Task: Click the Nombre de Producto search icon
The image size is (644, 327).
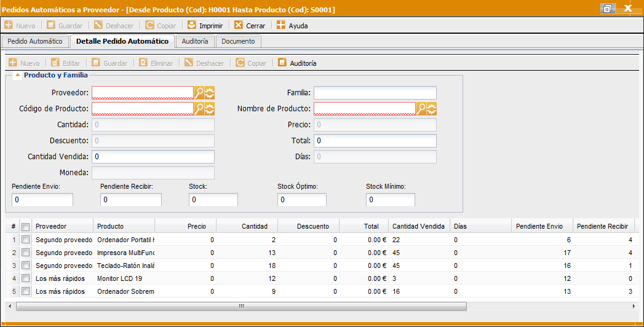Action: point(421,109)
